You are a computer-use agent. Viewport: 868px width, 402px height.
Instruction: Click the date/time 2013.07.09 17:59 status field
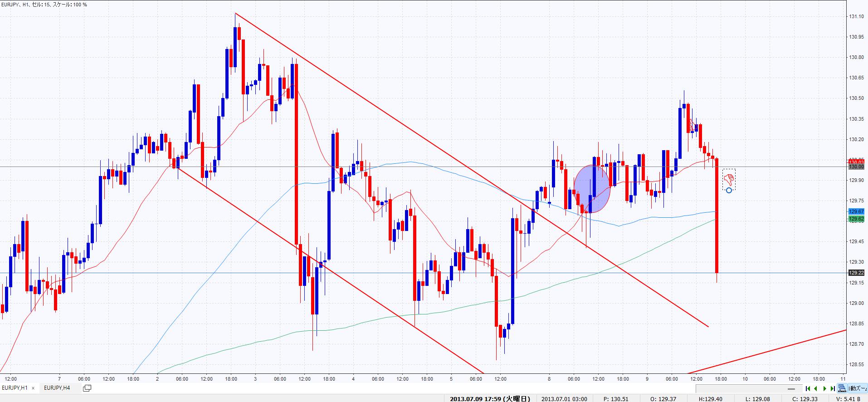(490, 399)
